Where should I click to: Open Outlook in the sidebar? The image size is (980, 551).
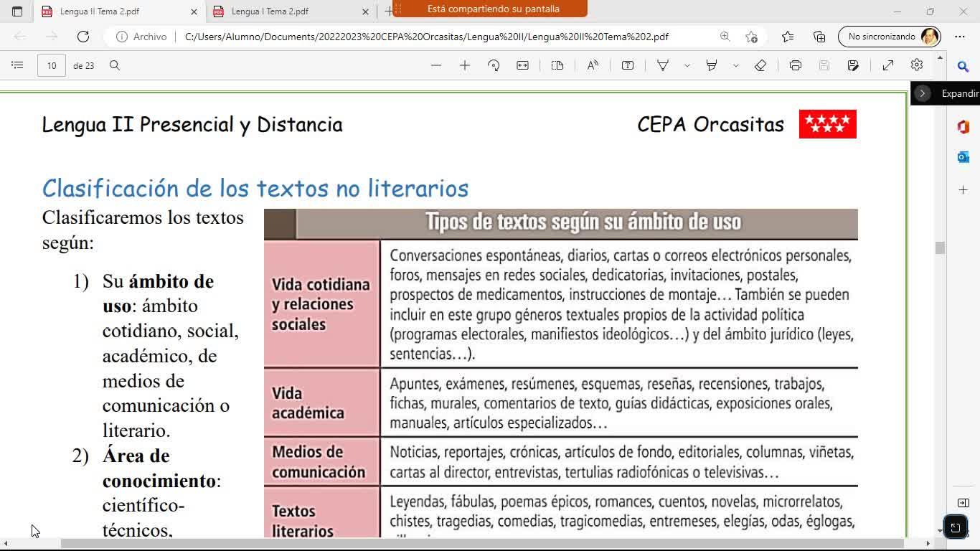963,157
